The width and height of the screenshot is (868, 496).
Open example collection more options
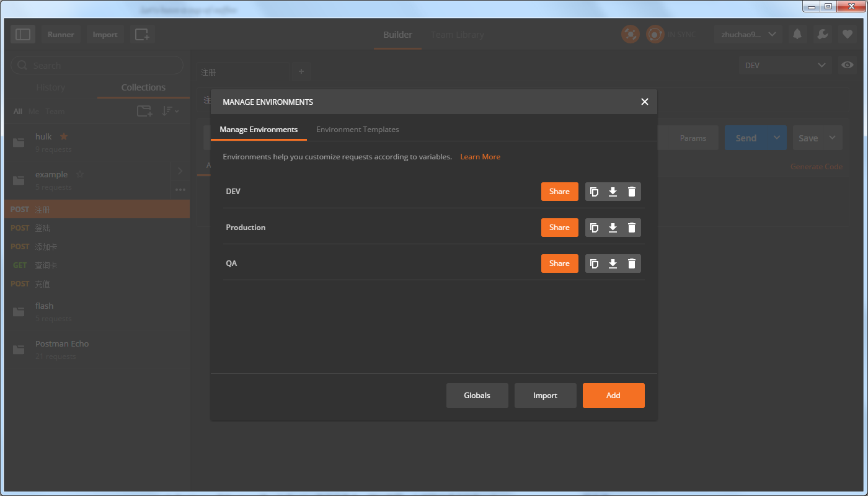[180, 190]
